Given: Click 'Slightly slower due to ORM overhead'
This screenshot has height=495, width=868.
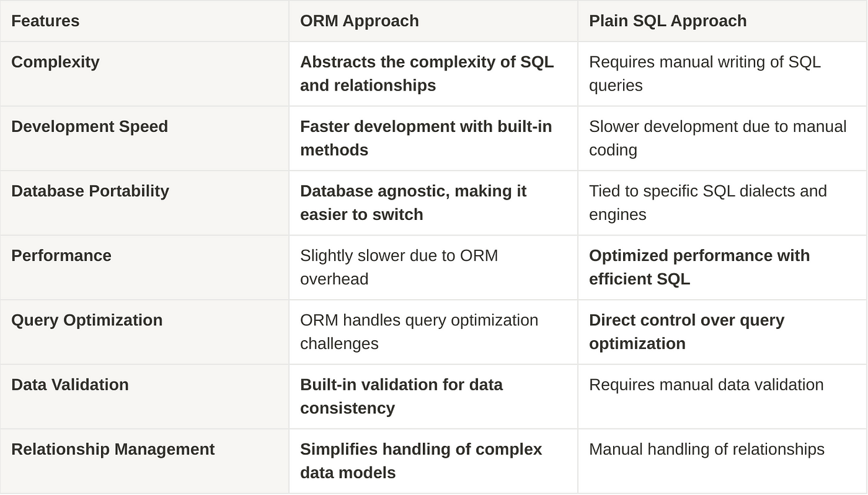Looking at the screenshot, I should pyautogui.click(x=399, y=267).
